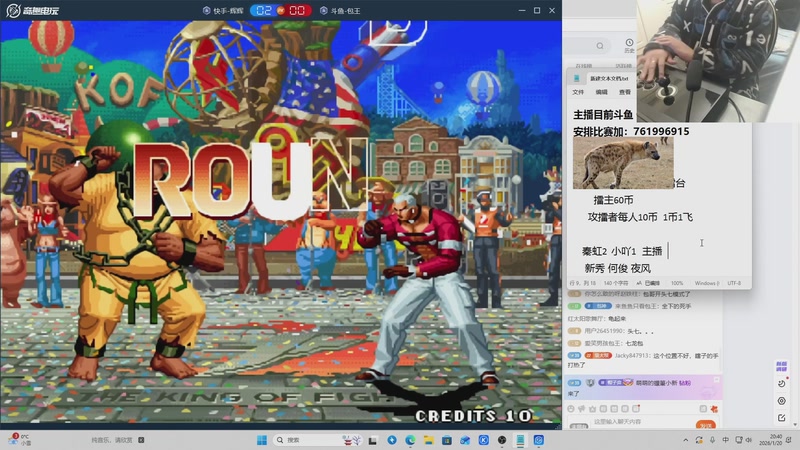Click the text 主播目前斗鱼 in notepad

[603, 115]
